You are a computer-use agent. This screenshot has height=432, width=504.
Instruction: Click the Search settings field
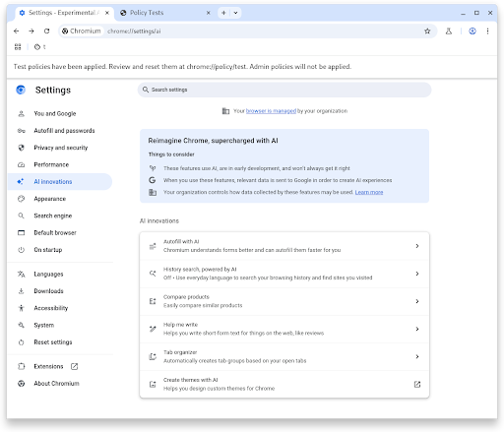coord(284,90)
